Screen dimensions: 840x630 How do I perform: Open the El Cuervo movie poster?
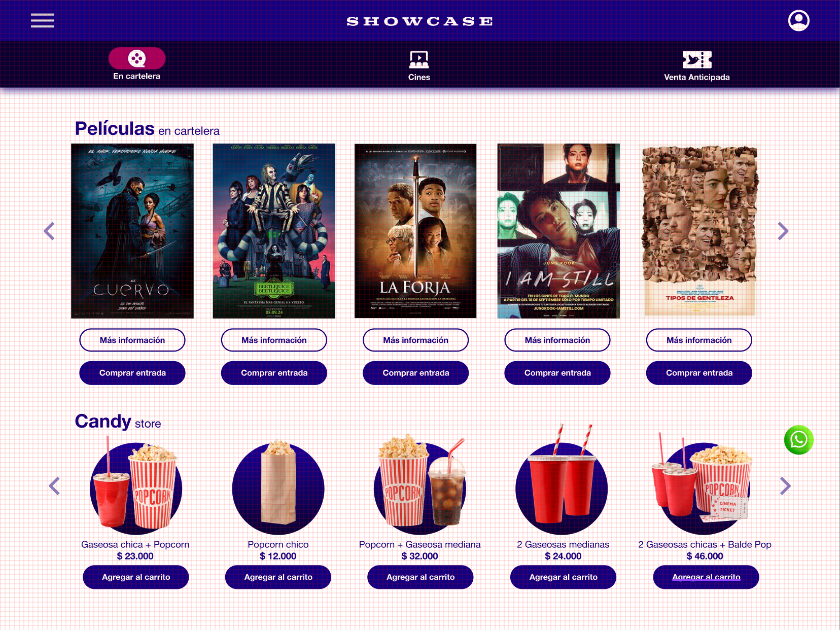pos(132,231)
